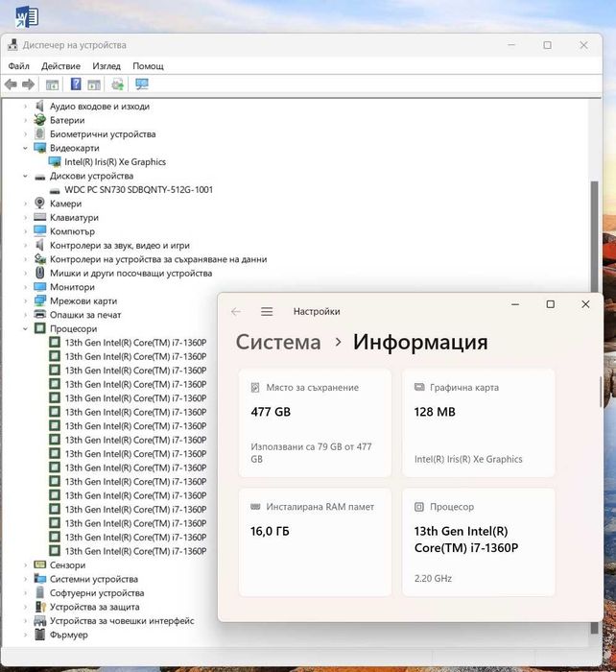Click the CPU icon in Процесор card

[419, 507]
